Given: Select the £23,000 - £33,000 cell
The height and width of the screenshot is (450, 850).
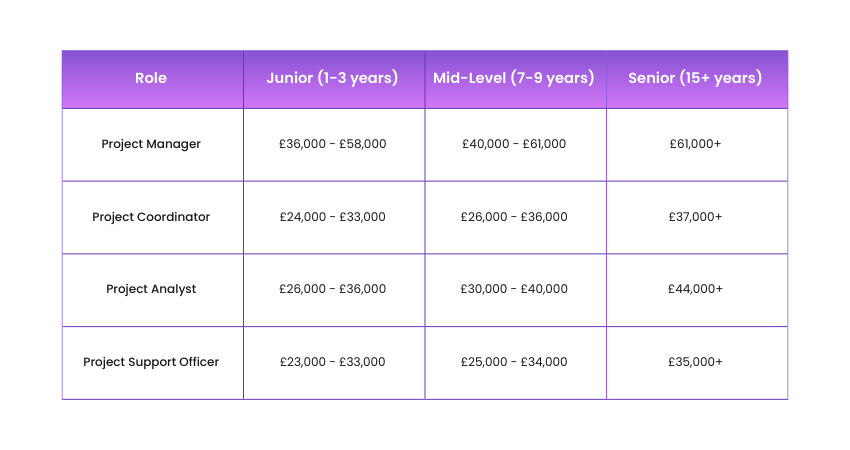Looking at the screenshot, I should click(333, 362).
